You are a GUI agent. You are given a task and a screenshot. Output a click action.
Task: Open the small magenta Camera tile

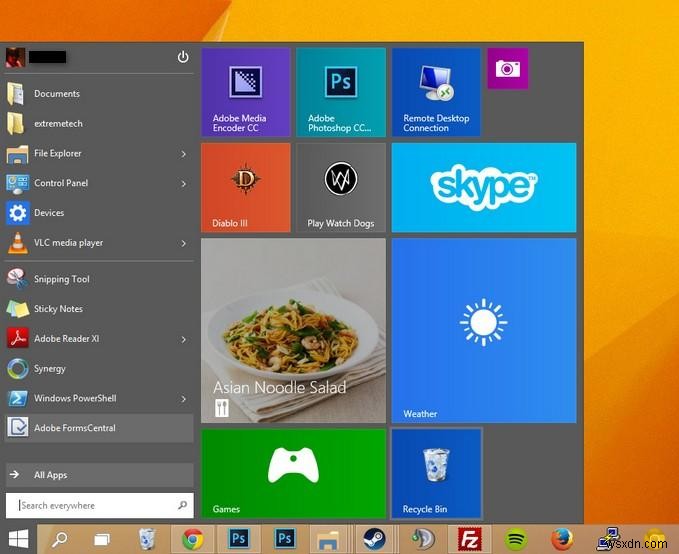(x=508, y=68)
